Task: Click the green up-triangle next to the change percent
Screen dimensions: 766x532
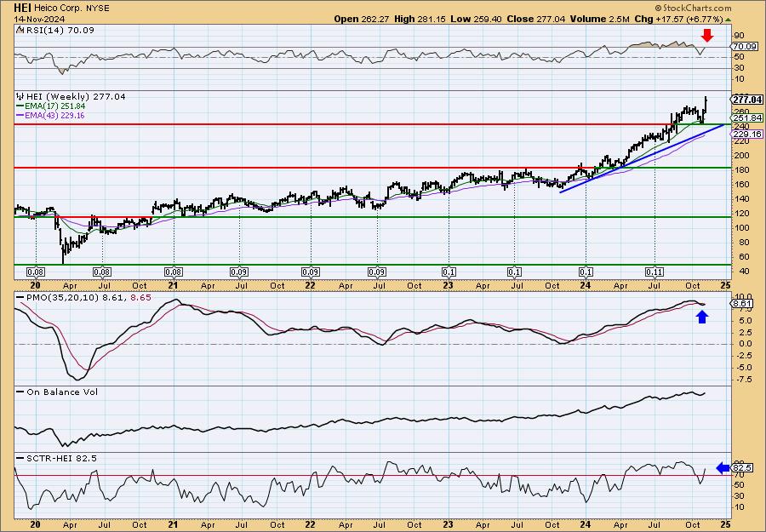Action: pyautogui.click(x=728, y=20)
